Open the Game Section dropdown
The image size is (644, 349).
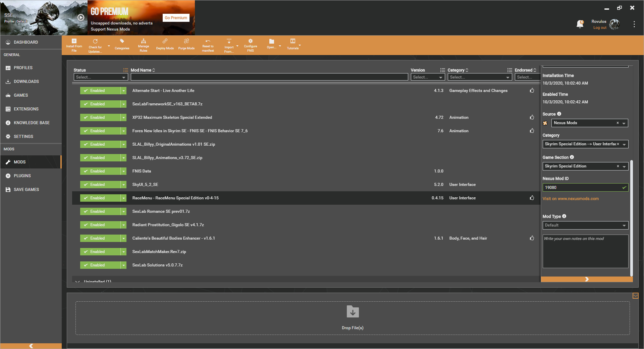pyautogui.click(x=585, y=166)
